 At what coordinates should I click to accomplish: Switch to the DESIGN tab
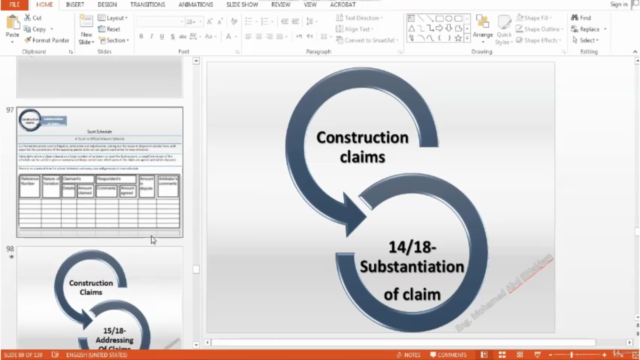[107, 4]
